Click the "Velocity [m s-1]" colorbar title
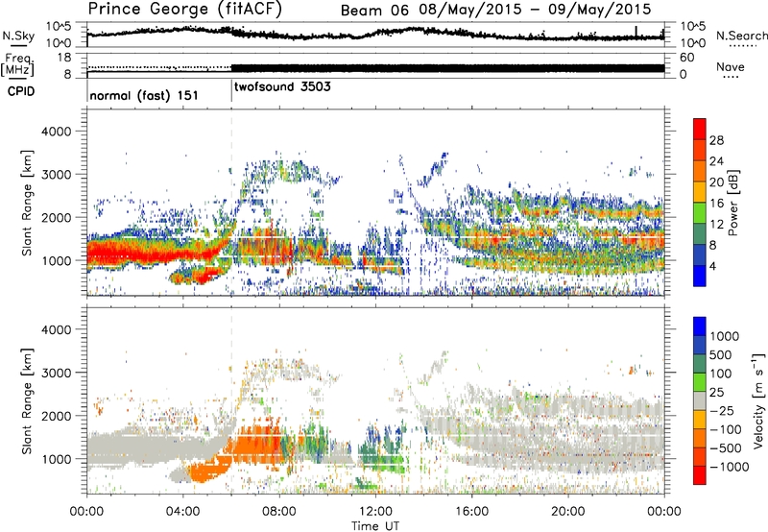This screenshot has width=768, height=532. coord(758,400)
